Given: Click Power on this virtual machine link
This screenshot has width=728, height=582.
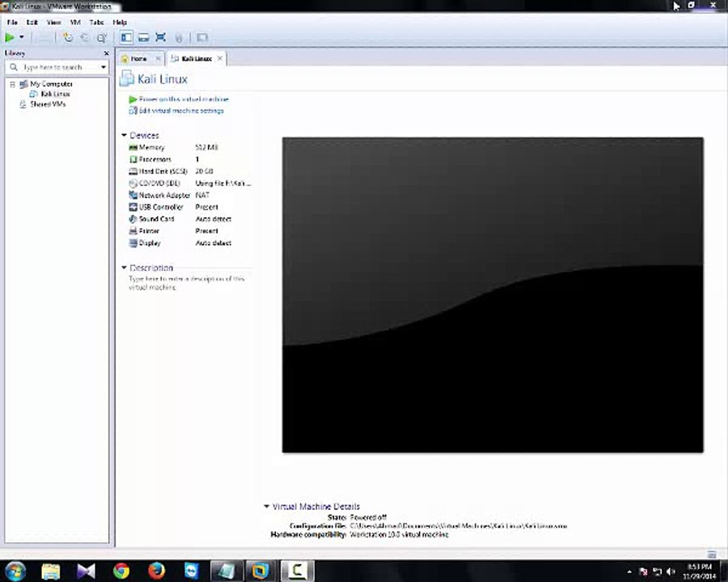Looking at the screenshot, I should pyautogui.click(x=184, y=99).
